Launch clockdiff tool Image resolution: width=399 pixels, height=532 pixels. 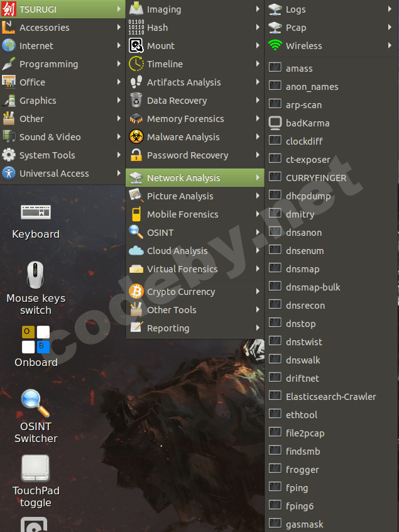[331, 141]
